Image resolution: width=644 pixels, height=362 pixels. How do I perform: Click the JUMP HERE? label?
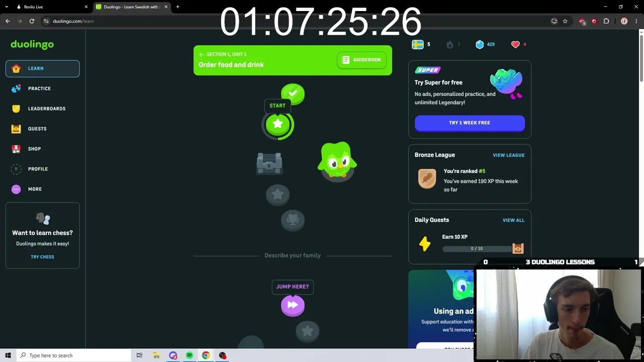pos(292,287)
